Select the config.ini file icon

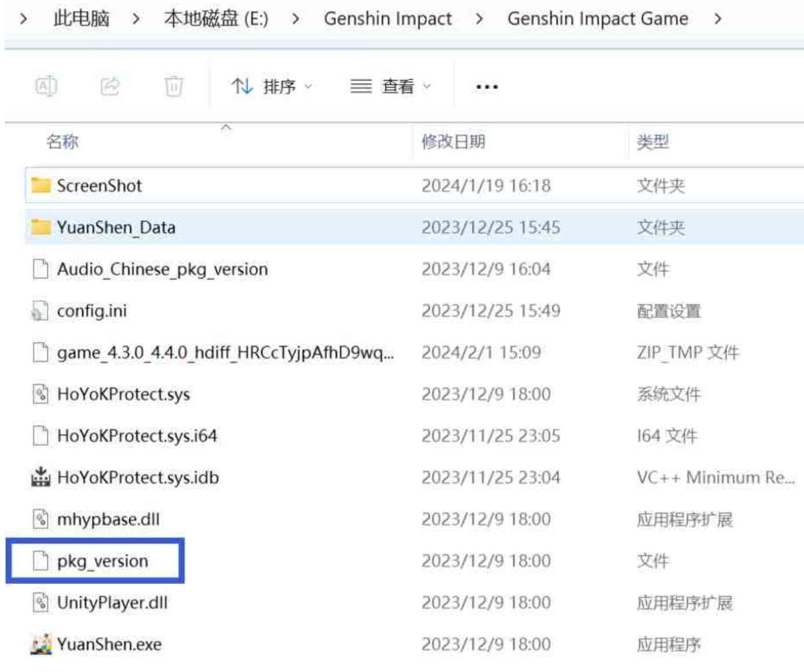tap(39, 311)
